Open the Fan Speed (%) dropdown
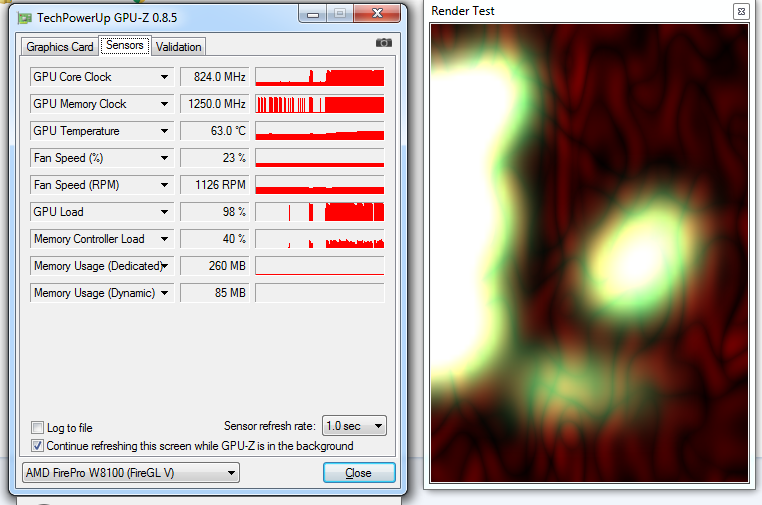Screen dimensions: 762x505 (x=164, y=158)
